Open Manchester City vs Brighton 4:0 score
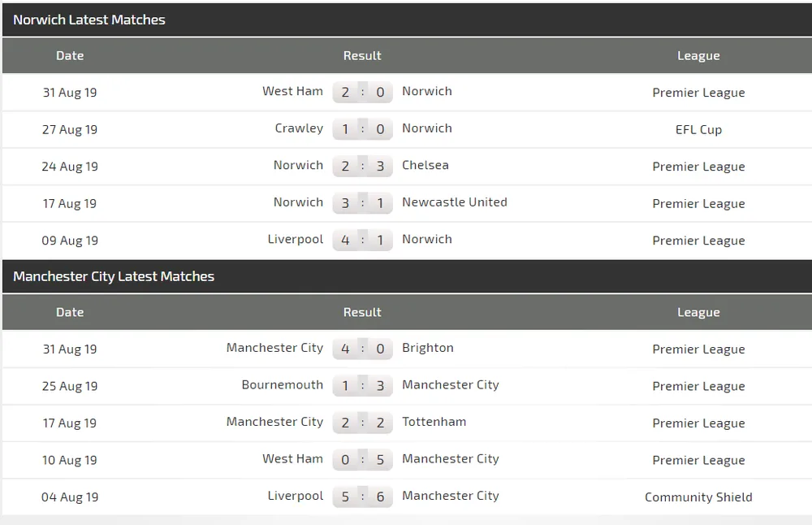The width and height of the screenshot is (812, 525). click(x=362, y=349)
